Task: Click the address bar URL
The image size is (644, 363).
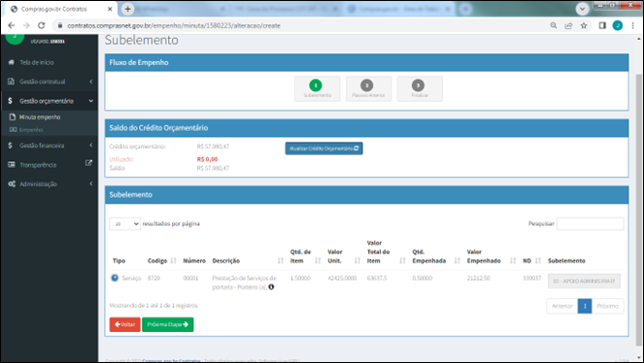Action: tap(174, 25)
